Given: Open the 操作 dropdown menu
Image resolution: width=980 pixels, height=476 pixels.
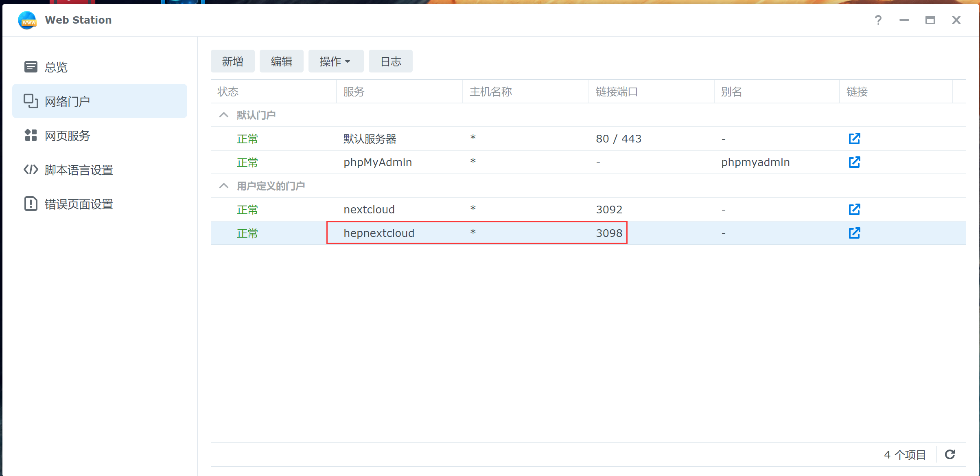Looking at the screenshot, I should coord(335,61).
